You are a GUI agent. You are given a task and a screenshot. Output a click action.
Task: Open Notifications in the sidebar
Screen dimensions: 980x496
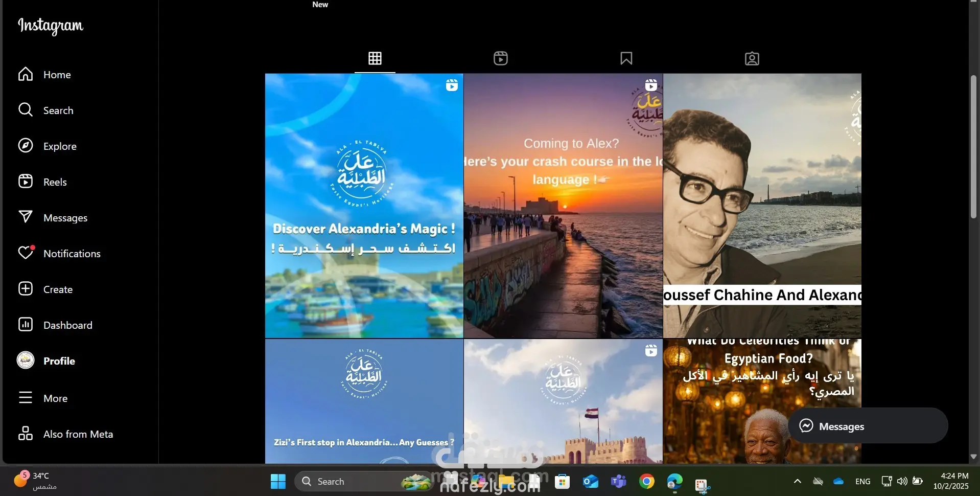point(72,254)
